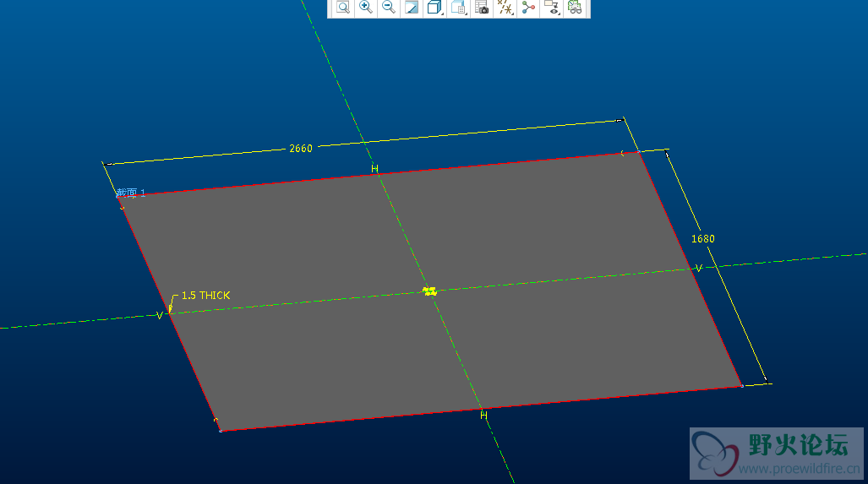This screenshot has height=484, width=868.
Task: Open the View Manager camera icon
Action: 482,8
